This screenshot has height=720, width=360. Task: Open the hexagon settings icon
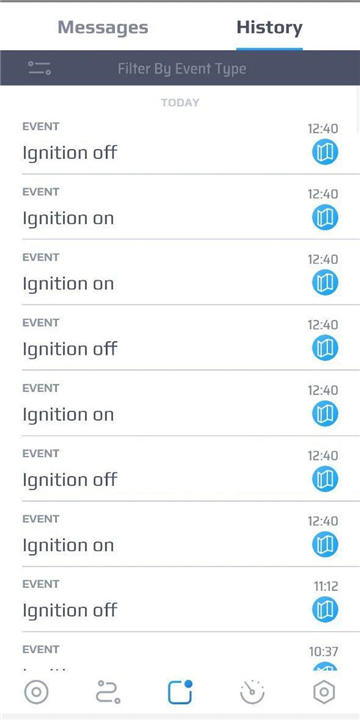coord(324,692)
